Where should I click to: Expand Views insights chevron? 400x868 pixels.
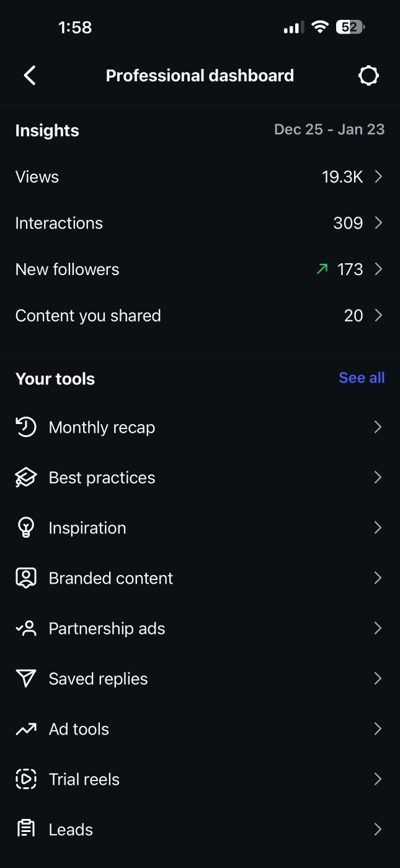378,177
